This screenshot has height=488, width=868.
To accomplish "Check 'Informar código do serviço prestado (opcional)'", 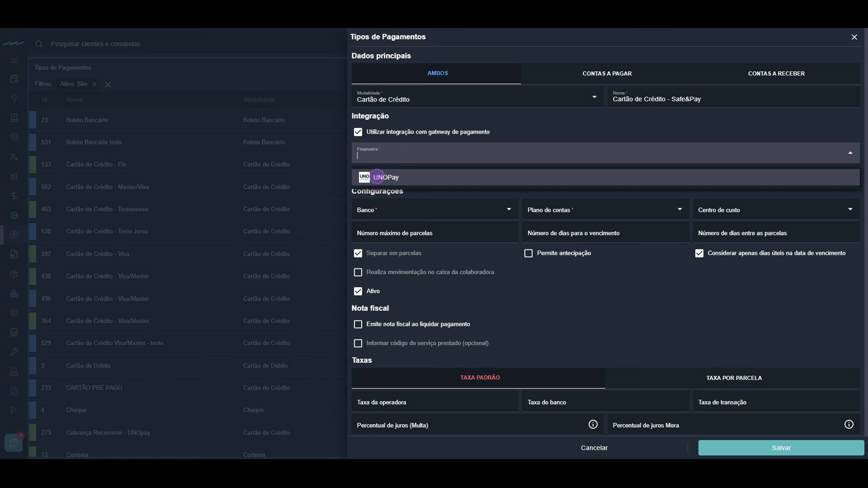I will click(x=358, y=343).
